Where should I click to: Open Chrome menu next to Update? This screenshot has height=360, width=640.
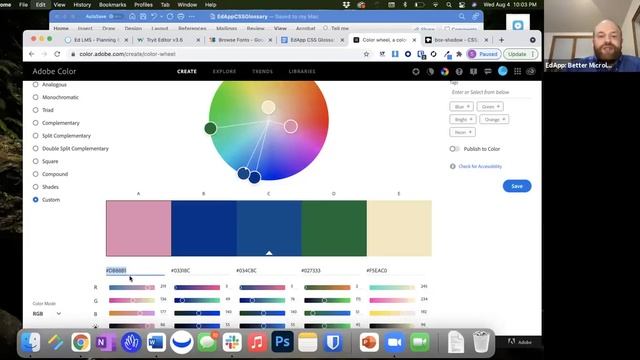click(533, 54)
